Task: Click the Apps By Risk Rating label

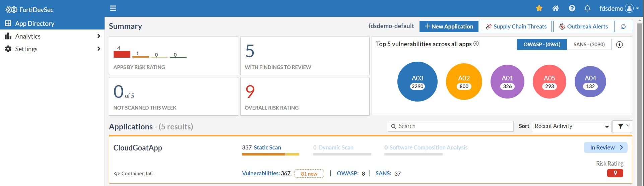Action: point(139,67)
